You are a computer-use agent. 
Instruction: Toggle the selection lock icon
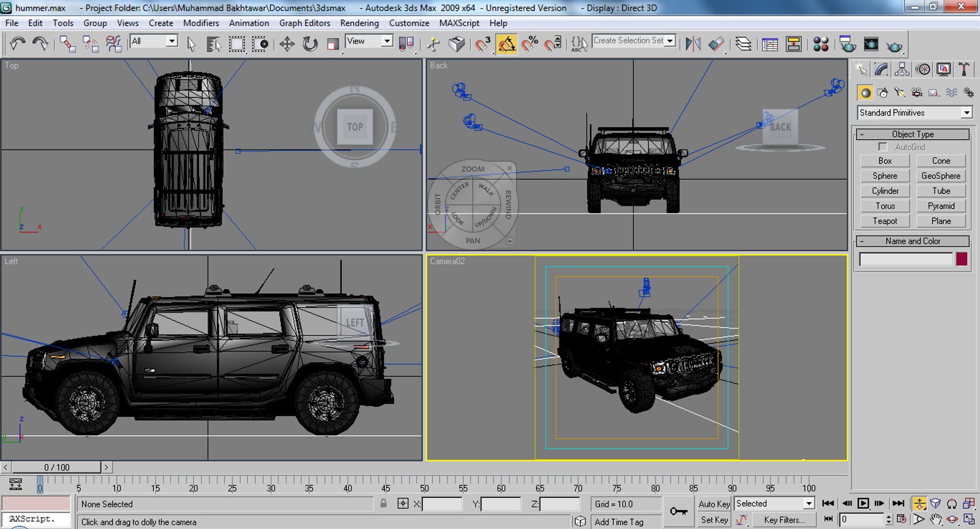(x=383, y=503)
